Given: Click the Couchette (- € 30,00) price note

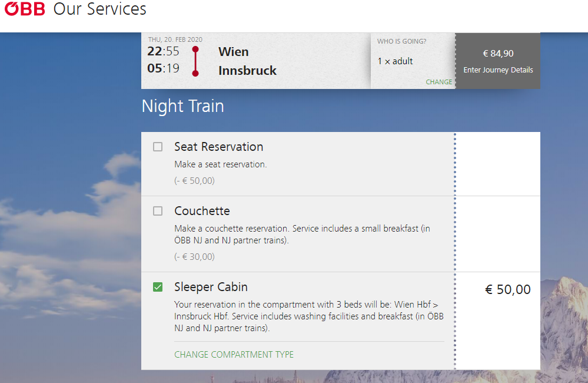Looking at the screenshot, I should (195, 257).
